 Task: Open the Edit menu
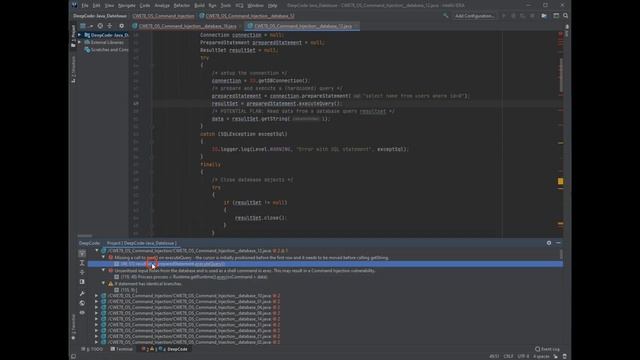click(x=96, y=5)
